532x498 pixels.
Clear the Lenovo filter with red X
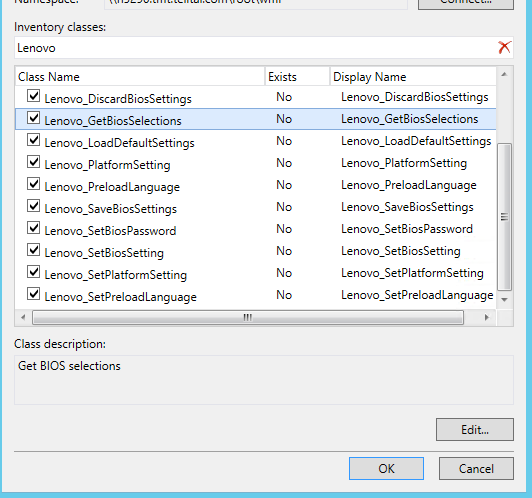coord(505,47)
